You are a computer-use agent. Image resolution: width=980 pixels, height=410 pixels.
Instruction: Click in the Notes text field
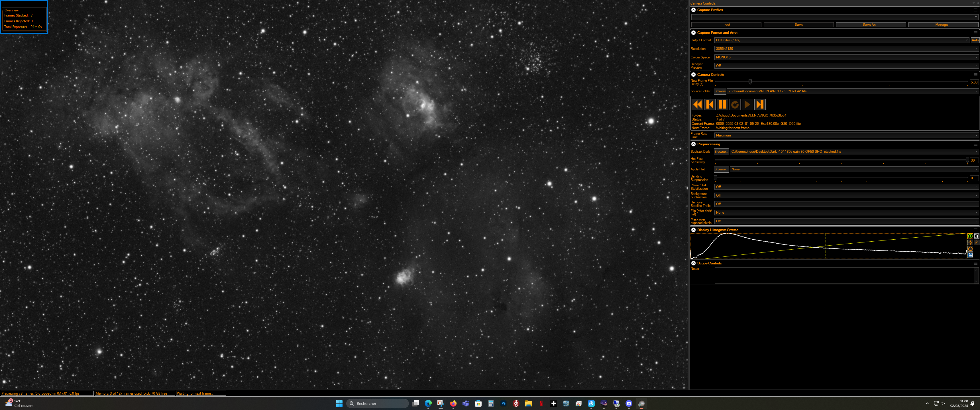pos(845,275)
